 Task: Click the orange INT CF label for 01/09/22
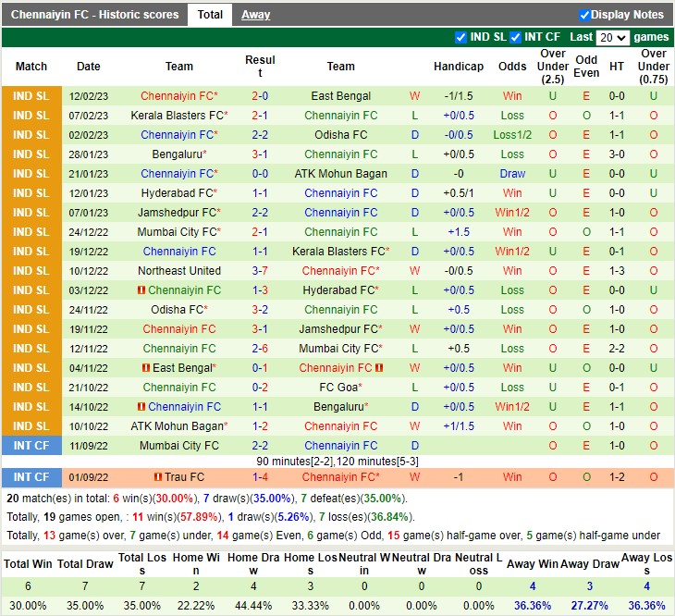31,477
